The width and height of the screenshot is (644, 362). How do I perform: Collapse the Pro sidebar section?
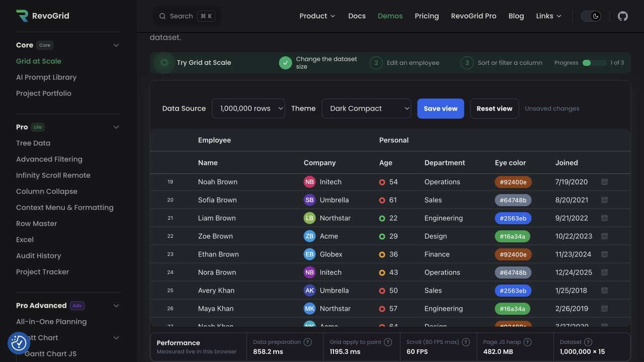click(116, 127)
